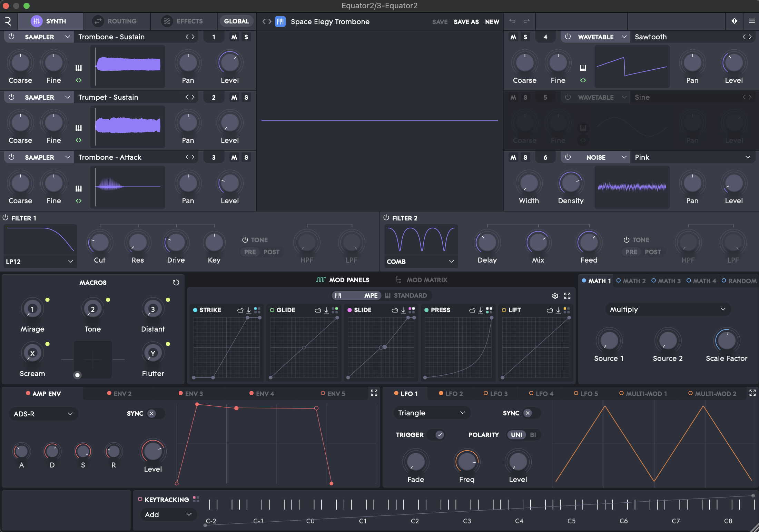Open mod panels settings gear icon

pos(555,296)
